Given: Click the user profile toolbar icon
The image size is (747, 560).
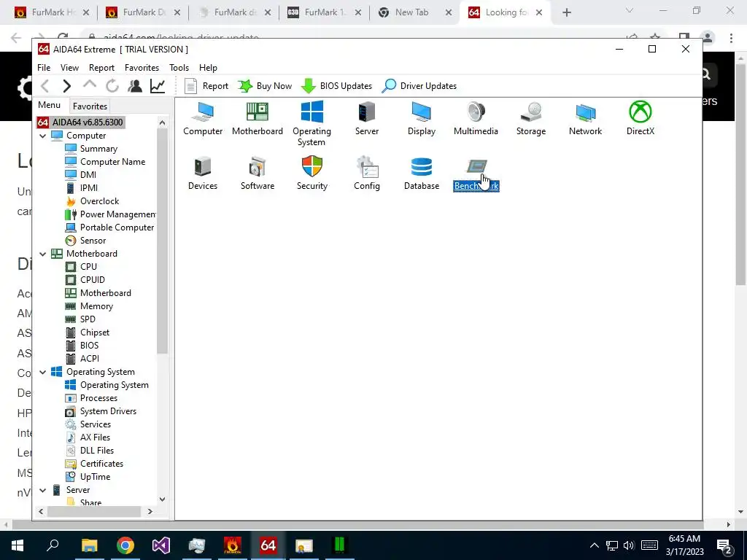Looking at the screenshot, I should (135, 86).
